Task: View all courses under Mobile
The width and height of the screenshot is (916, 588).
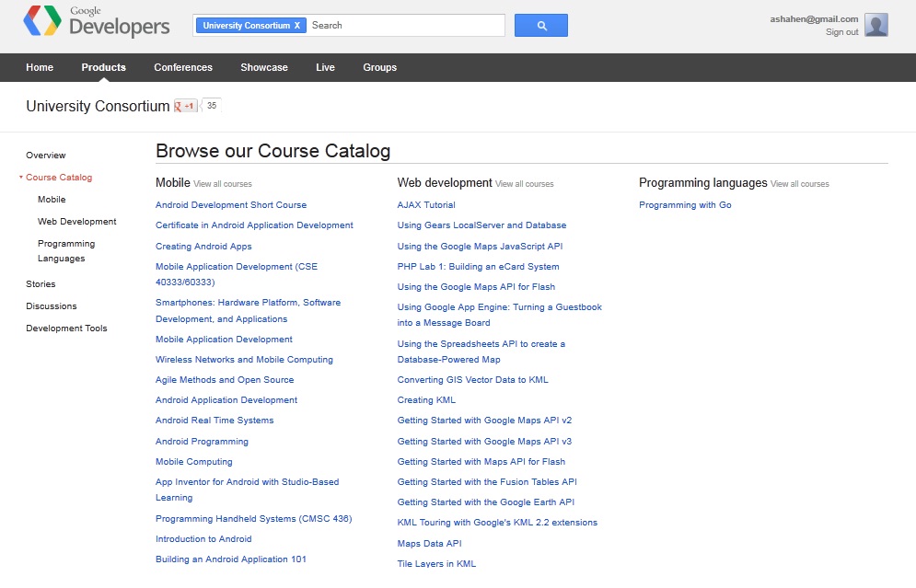Action: click(223, 184)
